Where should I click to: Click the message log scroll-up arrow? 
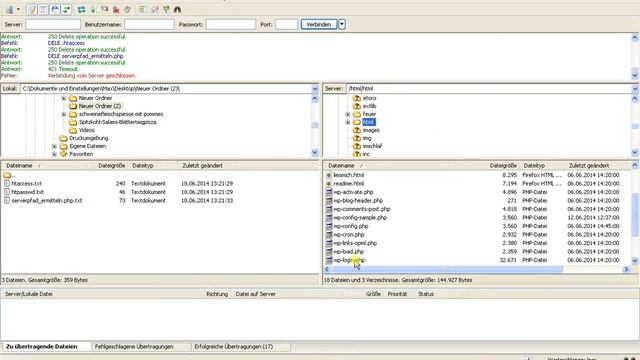pos(635,38)
